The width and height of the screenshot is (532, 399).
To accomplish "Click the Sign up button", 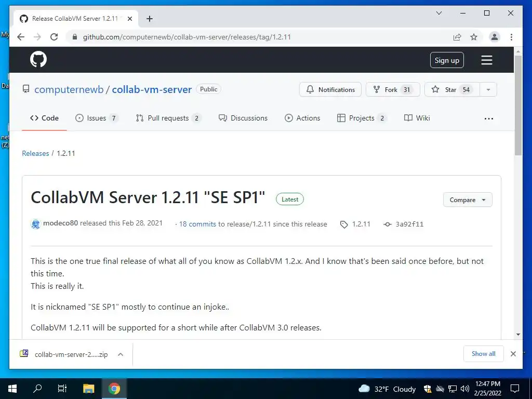I will (x=447, y=60).
